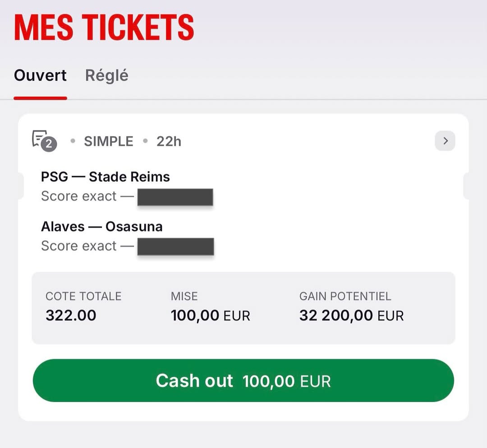Image resolution: width=487 pixels, height=448 pixels.
Task: Click the hidden PSG exact score box
Action: click(x=175, y=197)
